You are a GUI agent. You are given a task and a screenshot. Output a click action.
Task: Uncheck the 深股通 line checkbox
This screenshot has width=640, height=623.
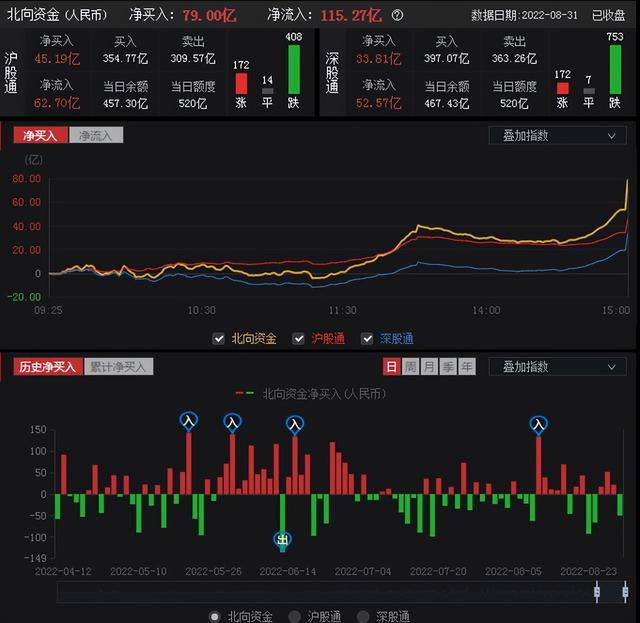coord(367,338)
